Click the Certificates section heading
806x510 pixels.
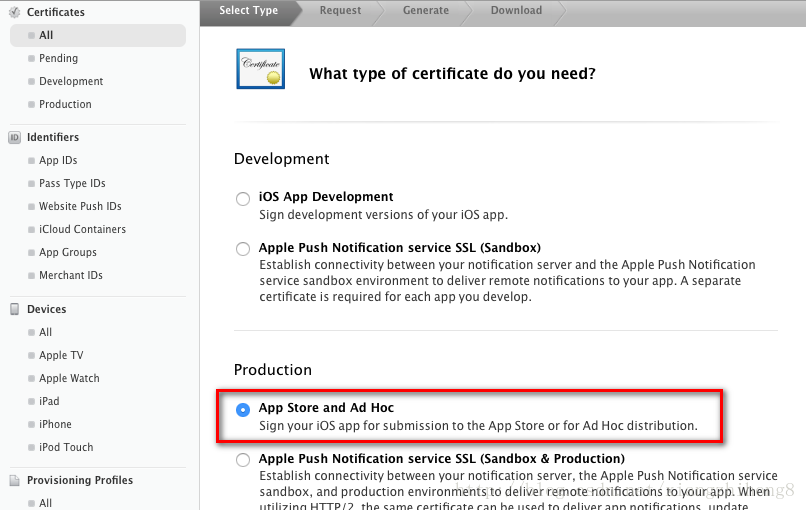click(x=56, y=12)
